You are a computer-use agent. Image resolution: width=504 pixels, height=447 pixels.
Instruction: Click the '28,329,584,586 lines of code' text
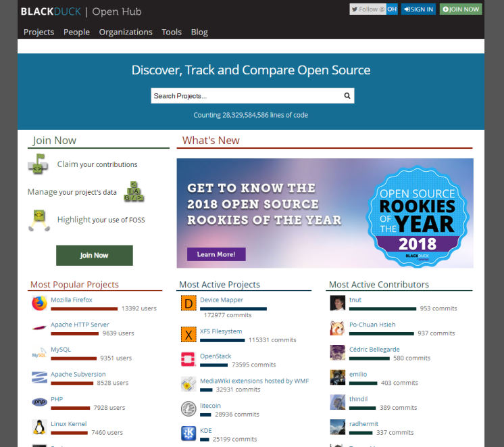pyautogui.click(x=265, y=115)
